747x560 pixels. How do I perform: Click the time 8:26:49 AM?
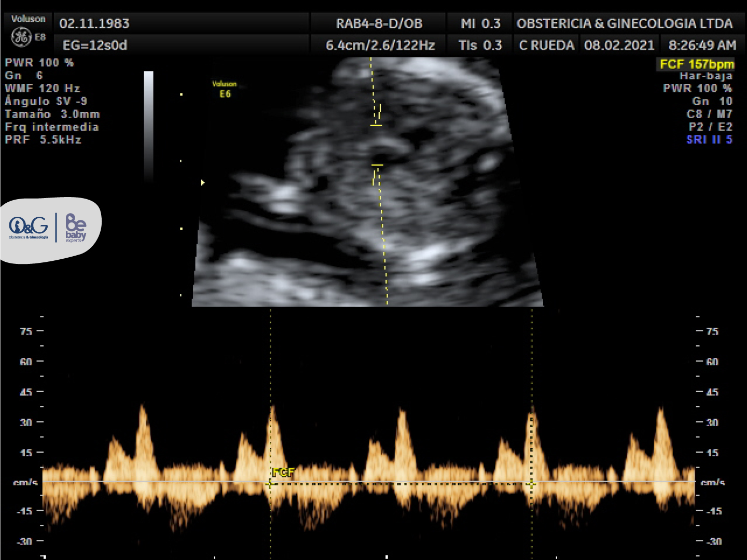point(702,45)
